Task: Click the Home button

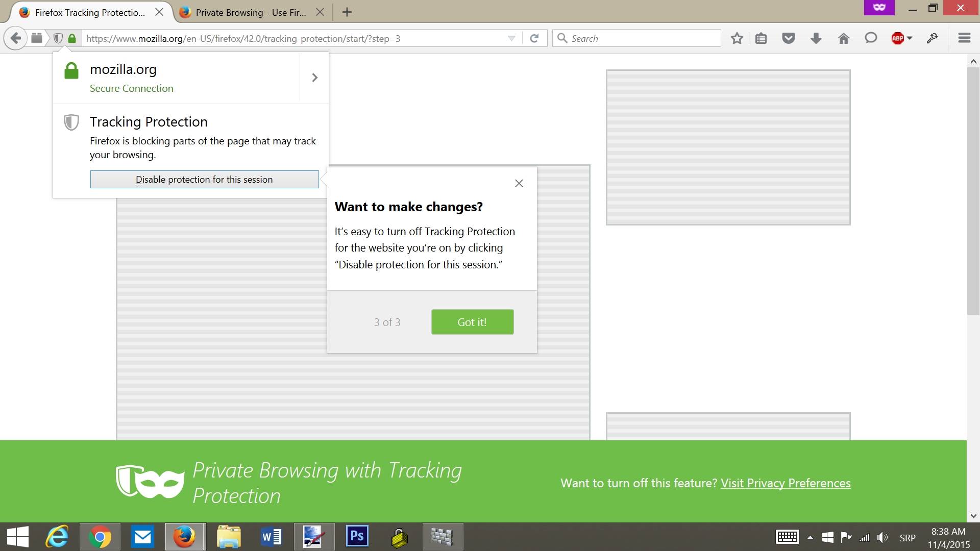Action: [x=843, y=38]
